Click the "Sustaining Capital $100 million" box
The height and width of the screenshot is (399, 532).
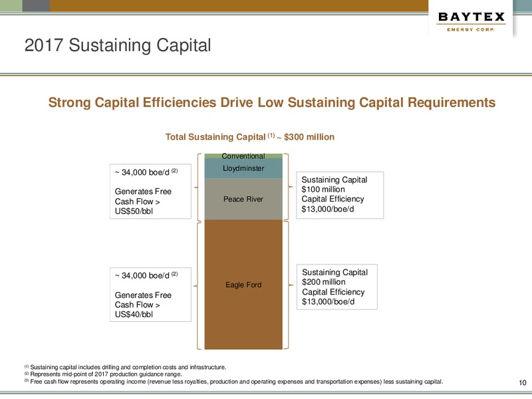click(340, 195)
